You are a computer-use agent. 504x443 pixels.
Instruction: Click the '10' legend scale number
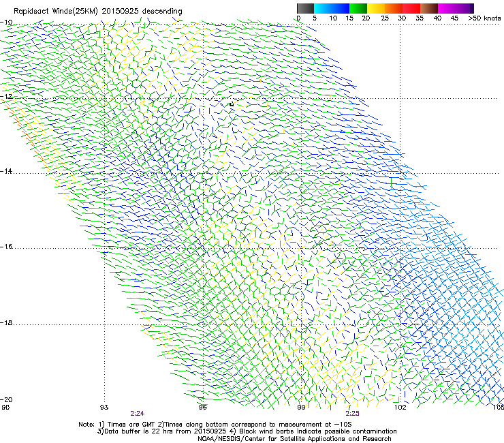333,18
